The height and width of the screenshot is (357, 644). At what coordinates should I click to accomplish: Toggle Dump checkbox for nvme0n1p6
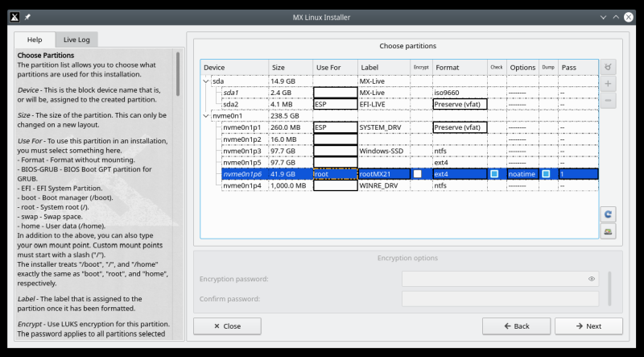click(546, 174)
